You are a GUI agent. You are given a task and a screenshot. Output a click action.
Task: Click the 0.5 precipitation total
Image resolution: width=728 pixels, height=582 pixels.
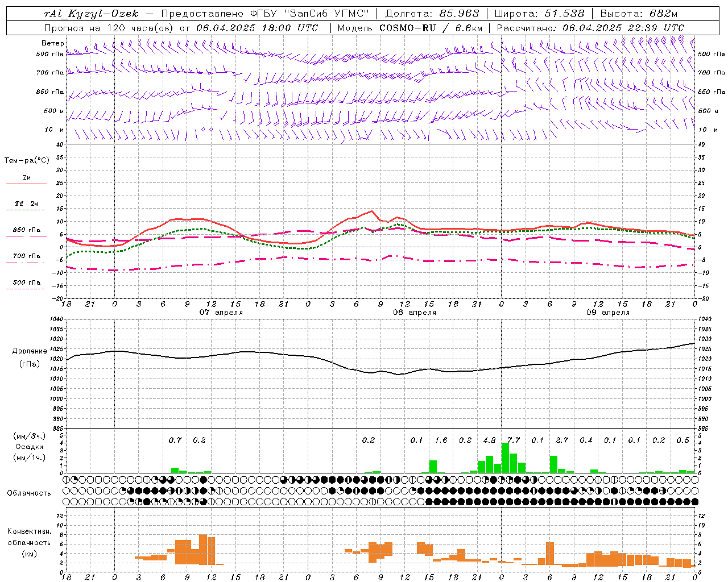point(683,440)
